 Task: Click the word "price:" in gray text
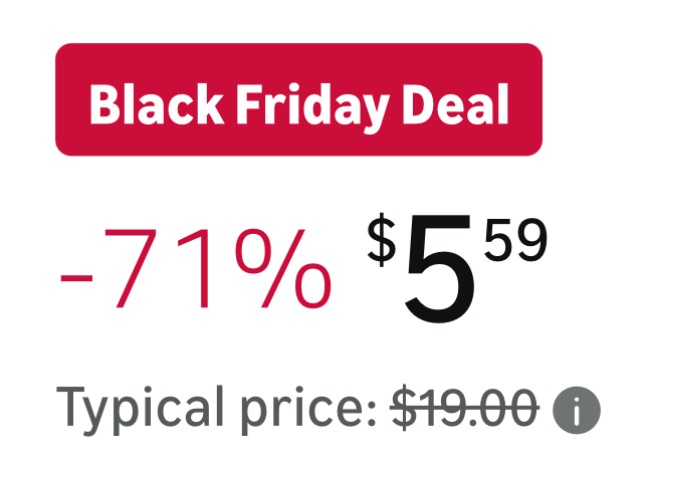(303, 411)
